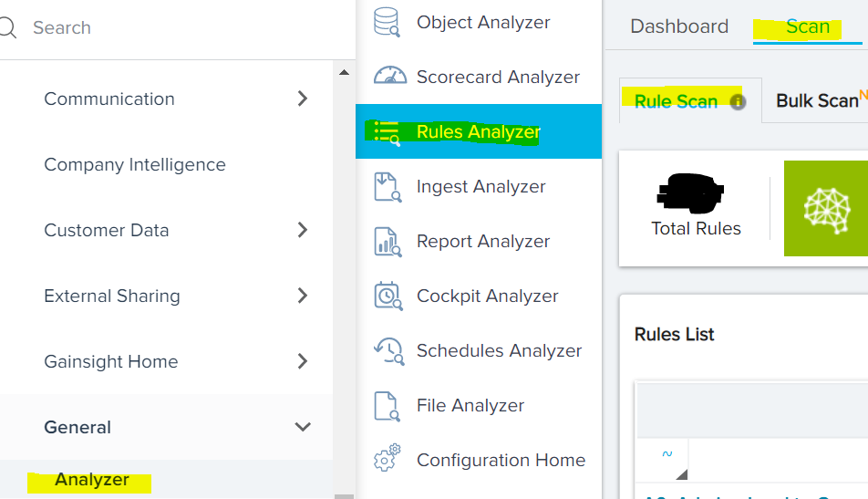The image size is (868, 499).
Task: Open Company Intelligence menu item
Action: (x=135, y=164)
